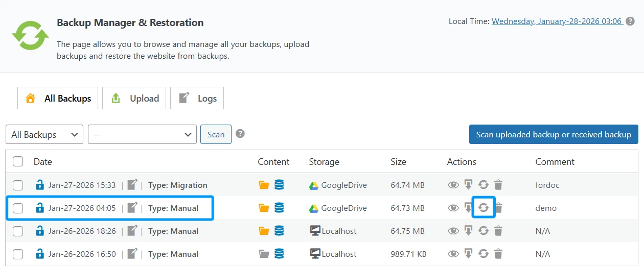The height and width of the screenshot is (266, 644).
Task: Check the Jan-27-2026 15:33 Migration backup row
Action: pos(18,185)
